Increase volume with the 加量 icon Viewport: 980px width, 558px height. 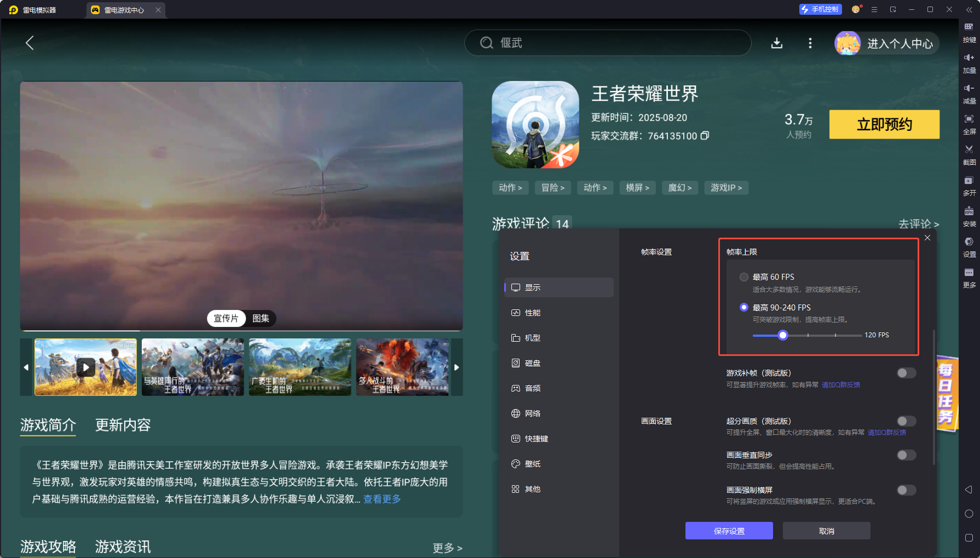969,64
